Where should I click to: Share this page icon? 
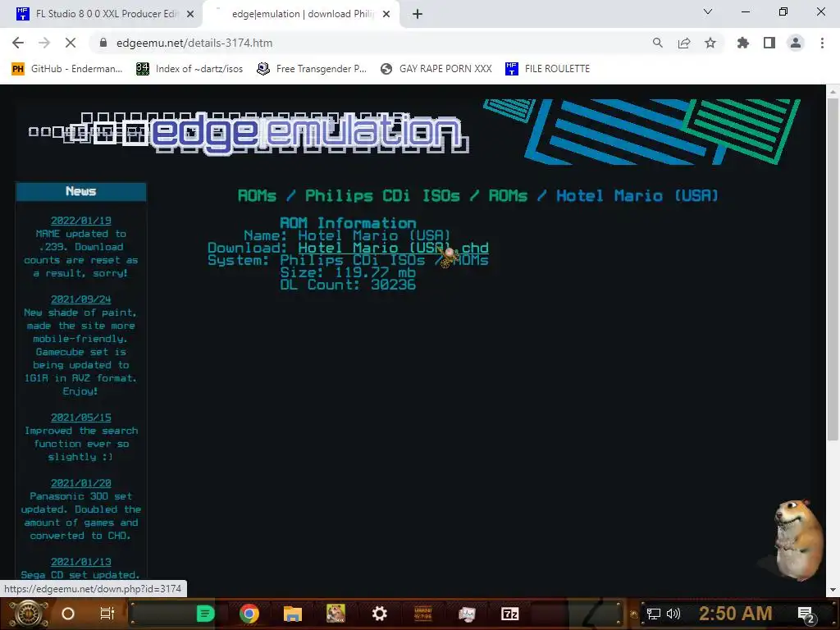pyautogui.click(x=683, y=43)
